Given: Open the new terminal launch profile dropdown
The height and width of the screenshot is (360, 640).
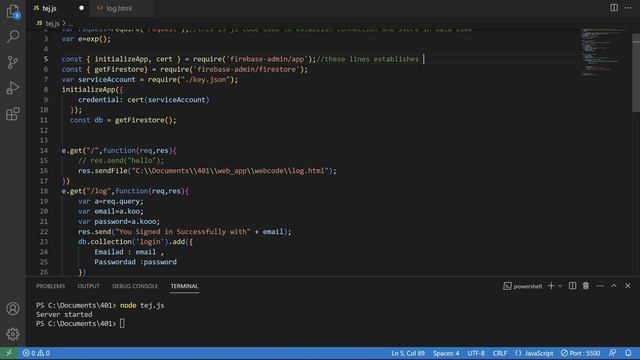Looking at the screenshot, I should 560,286.
